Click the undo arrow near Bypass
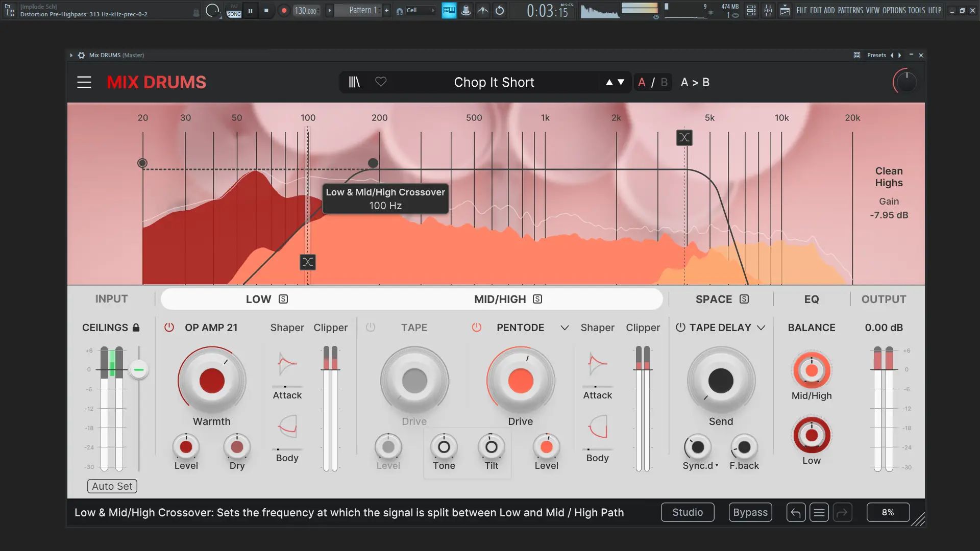980x551 pixels. [x=795, y=512]
